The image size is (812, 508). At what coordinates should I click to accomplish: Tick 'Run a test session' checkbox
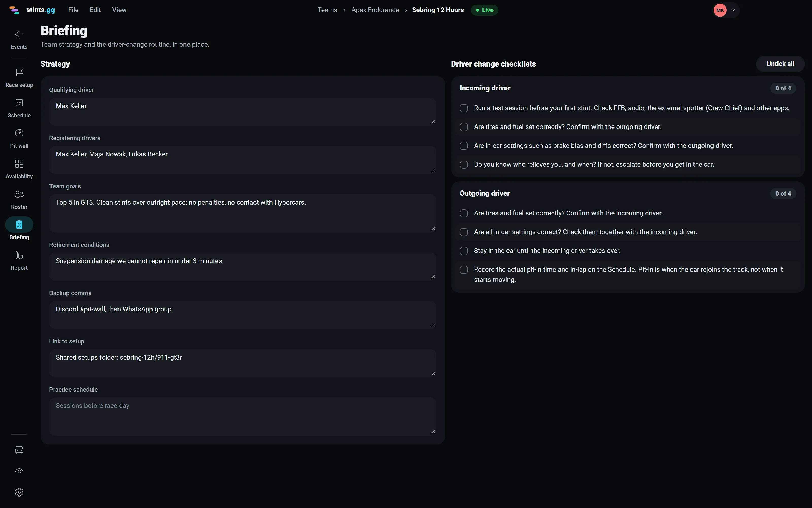(x=464, y=108)
